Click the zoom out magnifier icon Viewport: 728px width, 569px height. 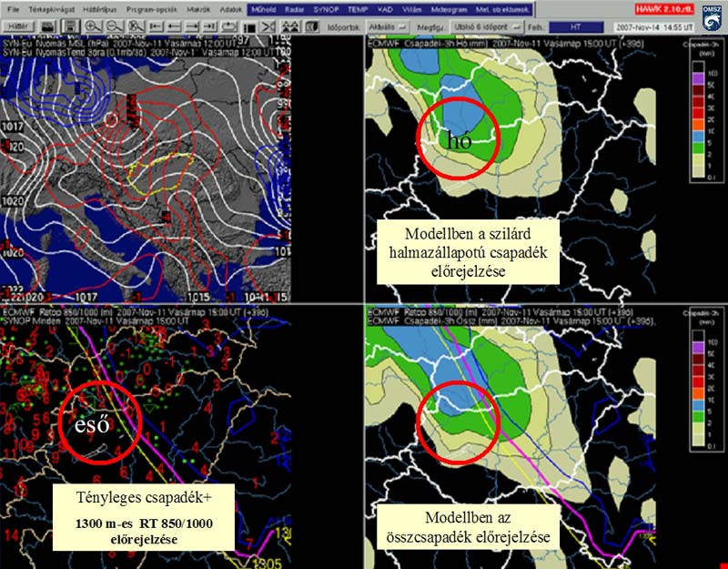[x=114, y=26]
